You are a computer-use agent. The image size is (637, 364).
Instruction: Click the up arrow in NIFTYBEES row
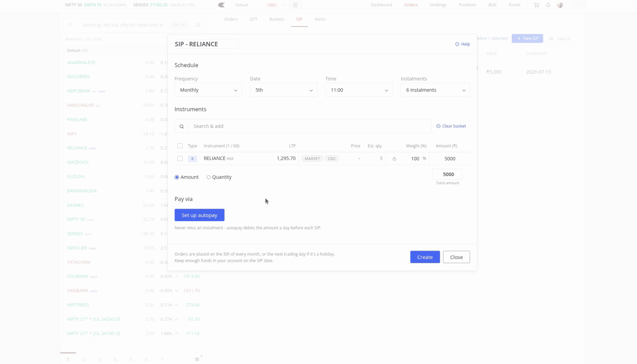tap(177, 305)
